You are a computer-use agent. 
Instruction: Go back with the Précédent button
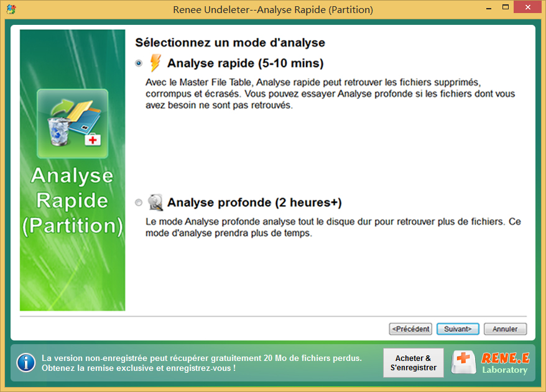click(410, 329)
